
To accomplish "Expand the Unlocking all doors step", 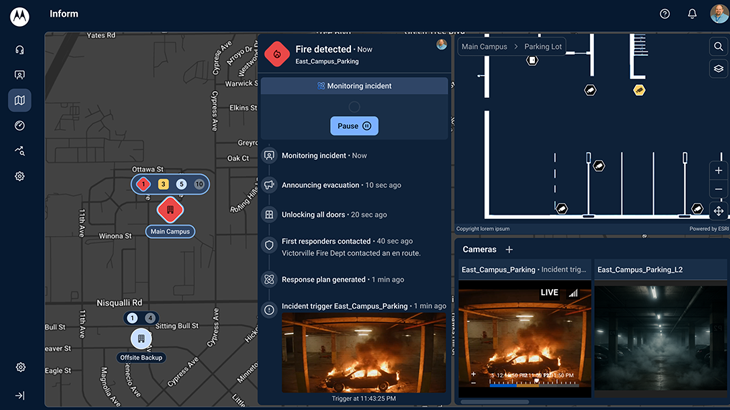I will (320, 214).
